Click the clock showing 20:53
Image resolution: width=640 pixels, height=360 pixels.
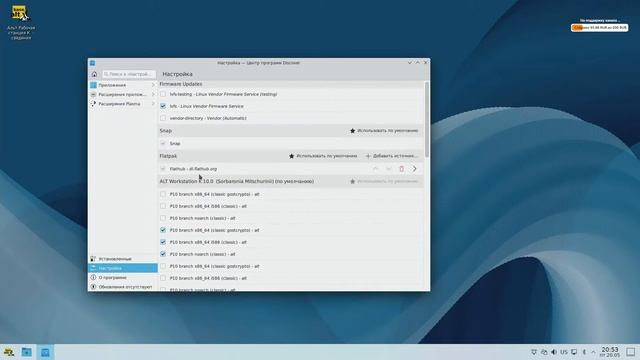click(x=610, y=352)
